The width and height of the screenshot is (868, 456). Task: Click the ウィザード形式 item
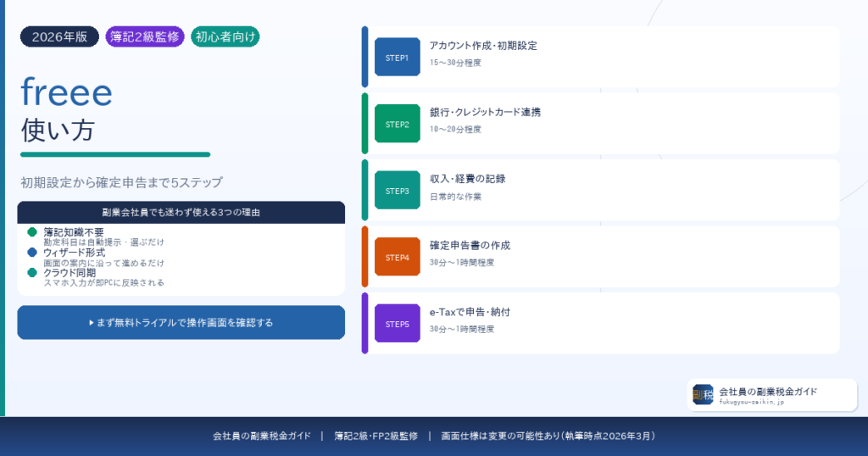75,253
